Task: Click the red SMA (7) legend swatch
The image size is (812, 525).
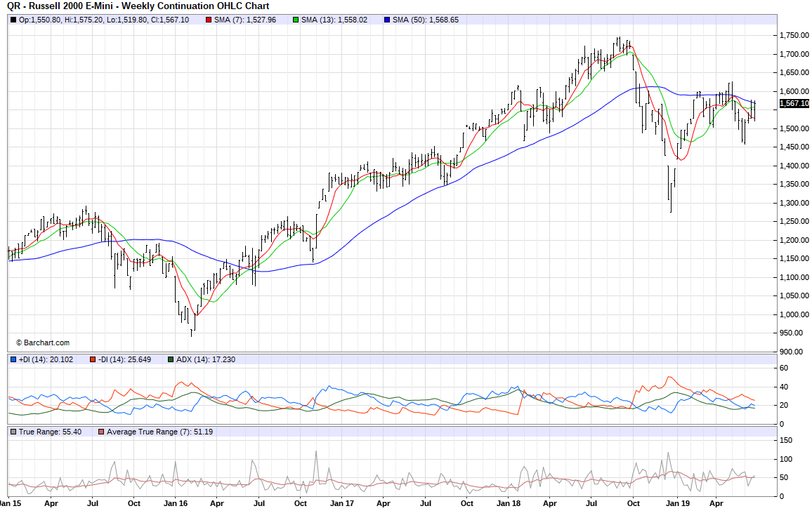Action: 209,20
